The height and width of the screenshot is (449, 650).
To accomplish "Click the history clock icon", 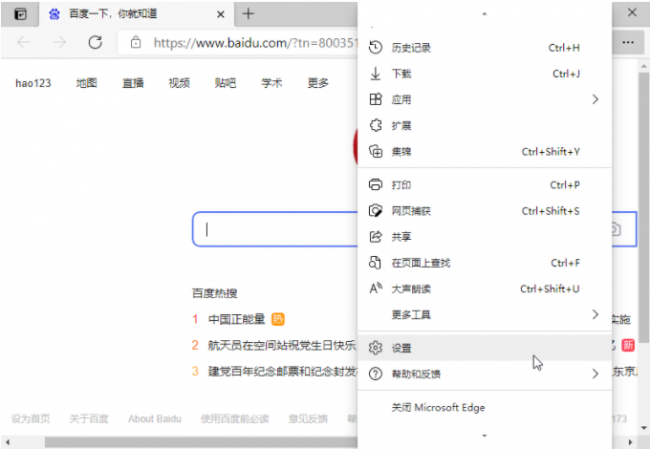I will pyautogui.click(x=375, y=48).
